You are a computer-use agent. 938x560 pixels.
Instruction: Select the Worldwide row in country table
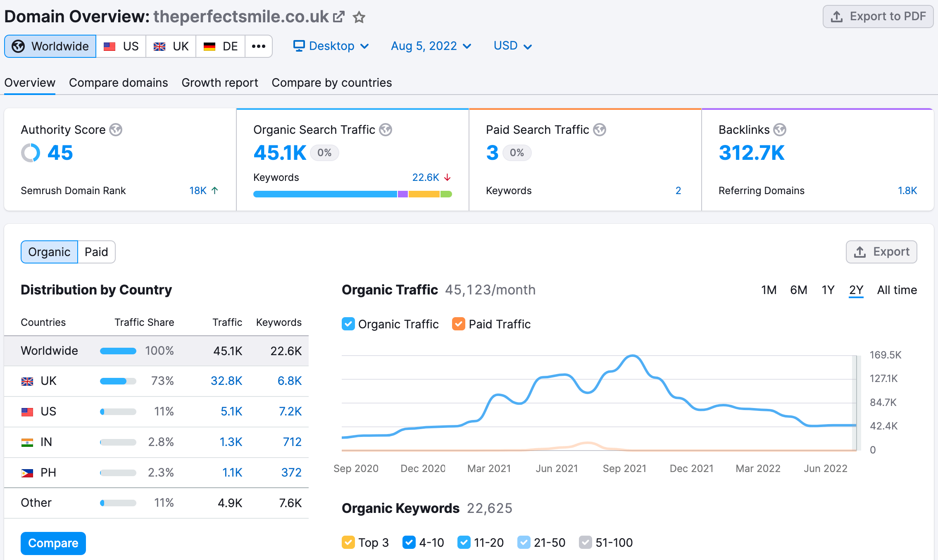coord(156,351)
